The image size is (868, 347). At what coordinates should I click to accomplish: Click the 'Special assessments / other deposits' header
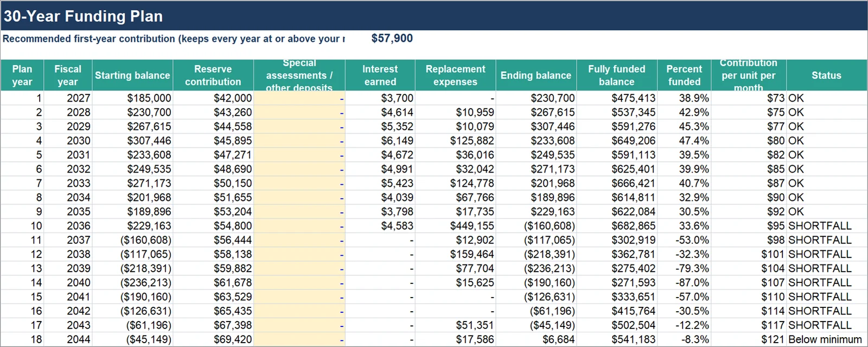coord(299,75)
